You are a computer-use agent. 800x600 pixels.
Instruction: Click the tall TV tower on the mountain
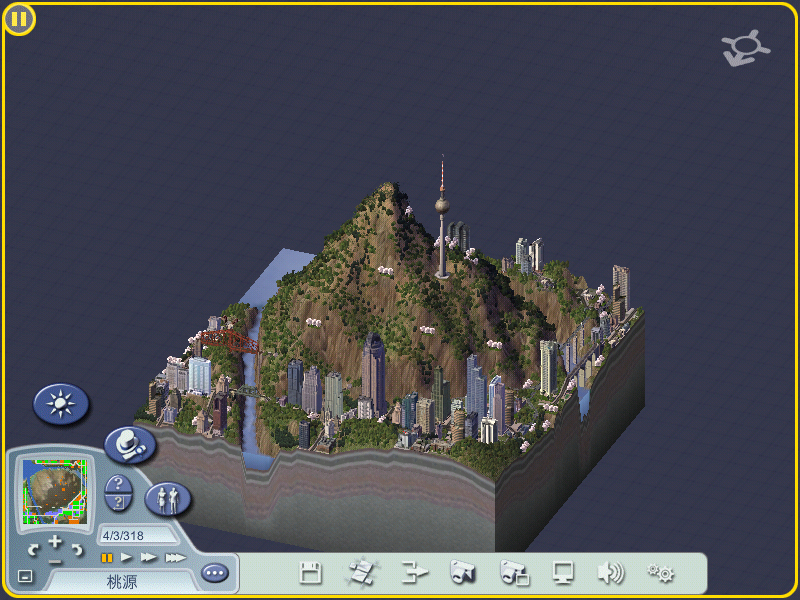click(x=442, y=217)
